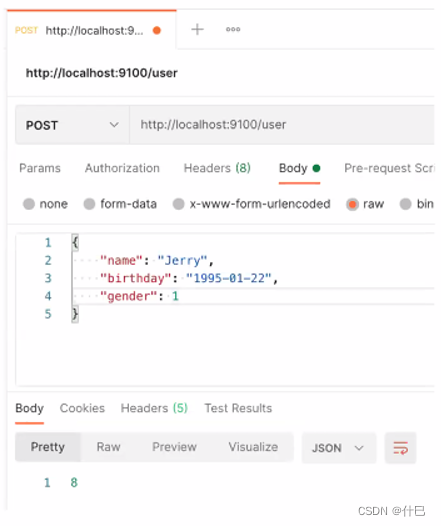Switch to the Params tab
The image size is (441, 526).
(40, 168)
